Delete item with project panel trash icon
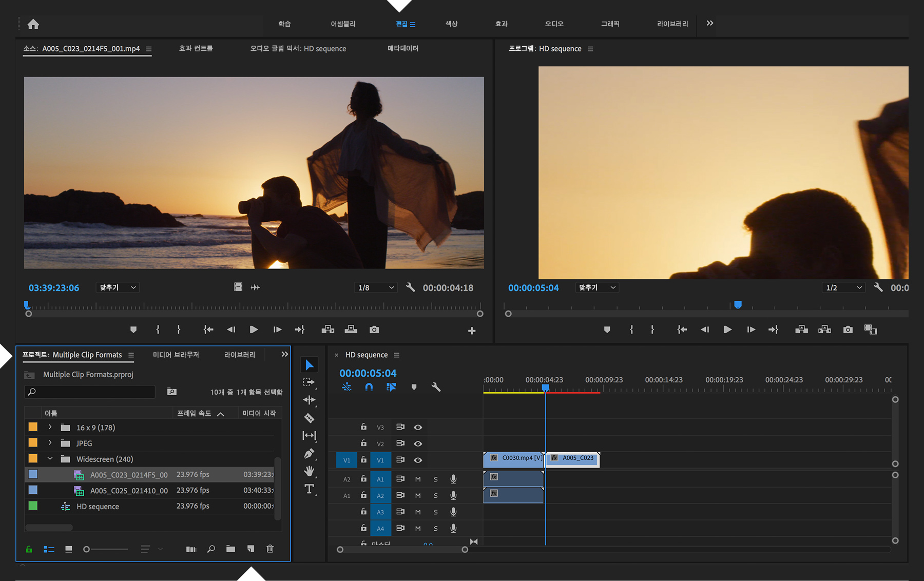 tap(270, 549)
